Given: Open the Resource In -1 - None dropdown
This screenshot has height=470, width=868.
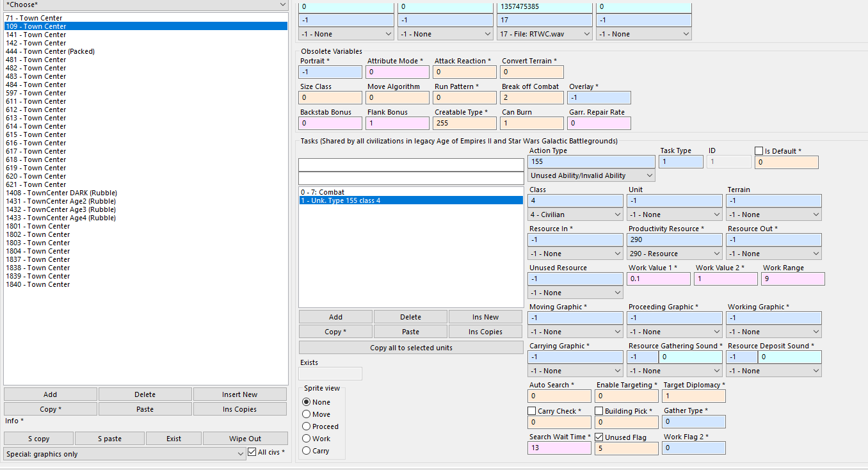Looking at the screenshot, I should point(575,254).
